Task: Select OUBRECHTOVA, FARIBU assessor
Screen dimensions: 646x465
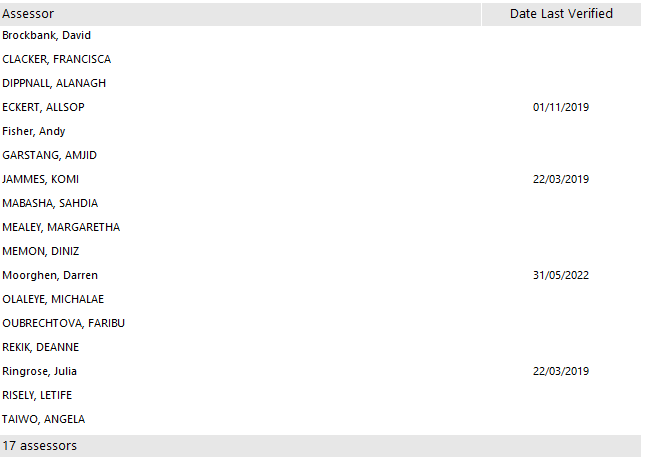Action: (x=64, y=324)
